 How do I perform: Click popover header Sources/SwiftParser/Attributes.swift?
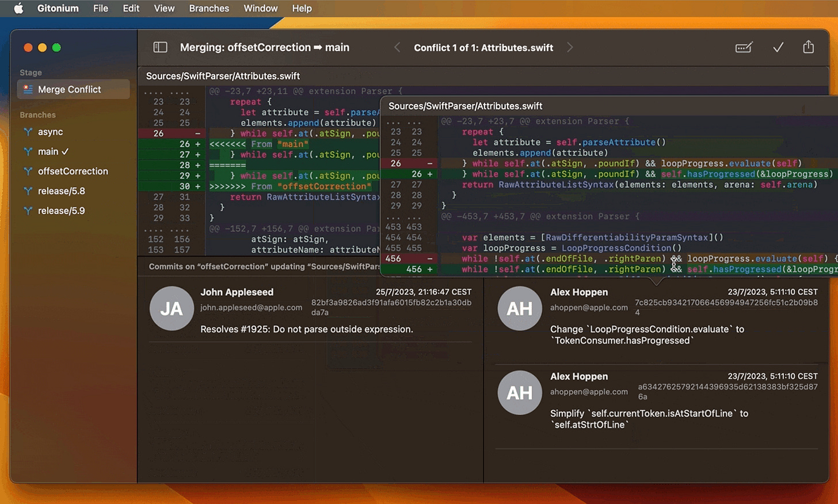coord(466,106)
